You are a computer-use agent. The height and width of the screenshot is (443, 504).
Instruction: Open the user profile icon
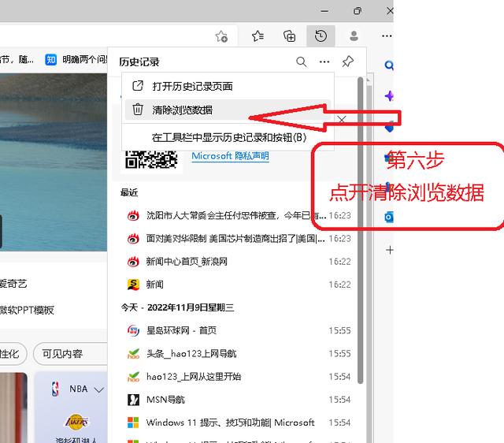pos(354,36)
